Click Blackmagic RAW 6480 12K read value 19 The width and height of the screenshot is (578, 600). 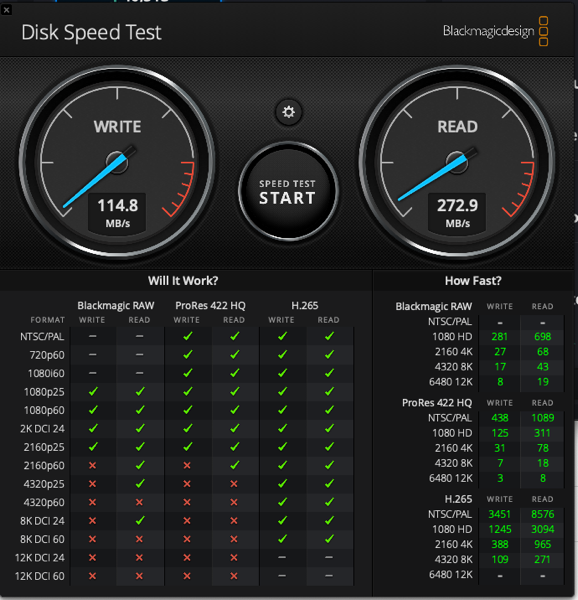tap(542, 382)
